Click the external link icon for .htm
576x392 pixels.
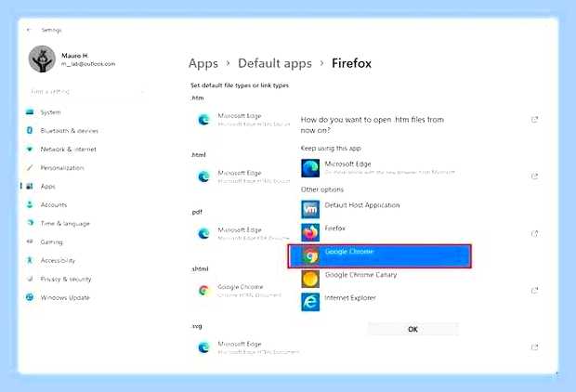pyautogui.click(x=534, y=120)
